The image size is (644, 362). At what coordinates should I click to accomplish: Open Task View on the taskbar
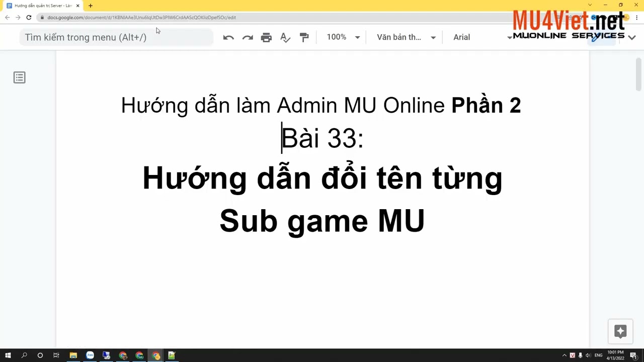coord(56,355)
